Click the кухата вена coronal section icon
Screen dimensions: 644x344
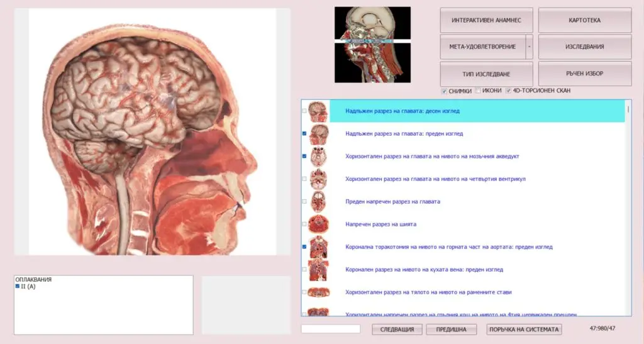pos(318,270)
